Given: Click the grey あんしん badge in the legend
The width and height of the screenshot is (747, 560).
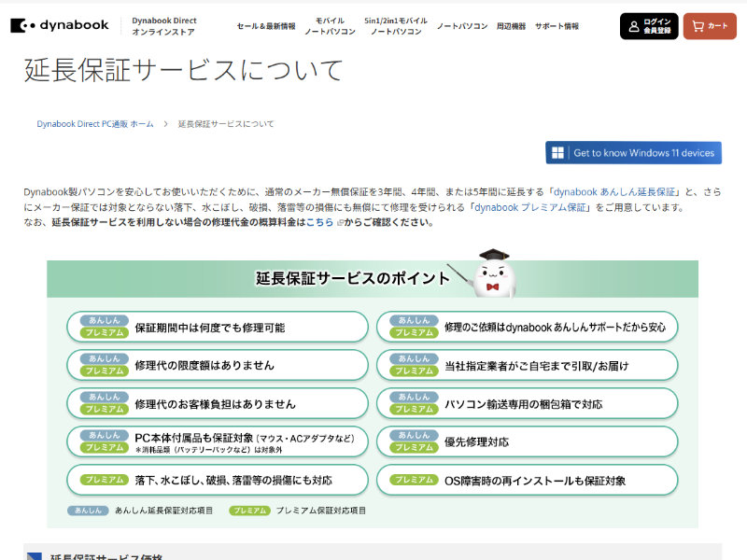Looking at the screenshot, I should (87, 511).
